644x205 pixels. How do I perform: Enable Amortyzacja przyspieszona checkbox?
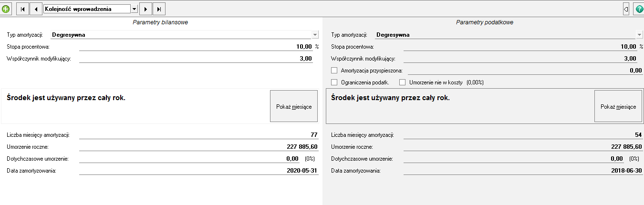tap(334, 71)
